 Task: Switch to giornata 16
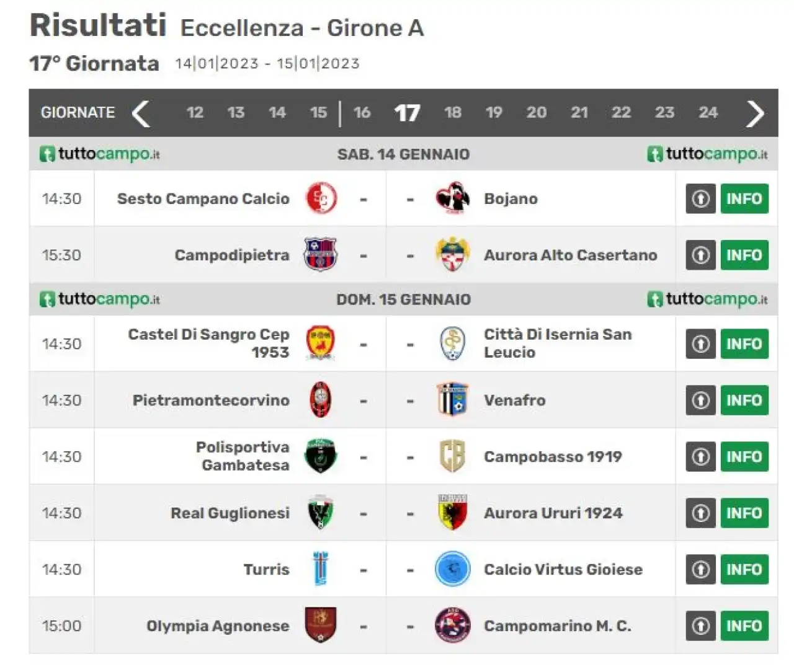click(362, 113)
